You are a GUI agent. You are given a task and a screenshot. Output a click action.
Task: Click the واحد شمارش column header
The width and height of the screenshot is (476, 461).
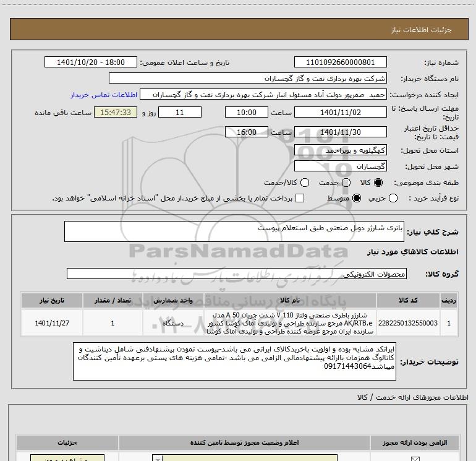tap(173, 300)
